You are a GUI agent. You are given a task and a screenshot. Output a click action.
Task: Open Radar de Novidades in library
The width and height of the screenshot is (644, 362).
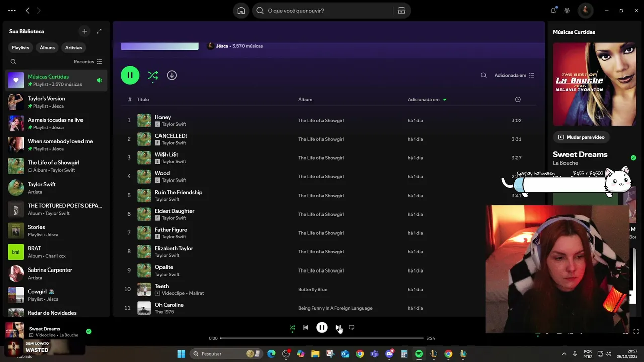click(x=56, y=312)
